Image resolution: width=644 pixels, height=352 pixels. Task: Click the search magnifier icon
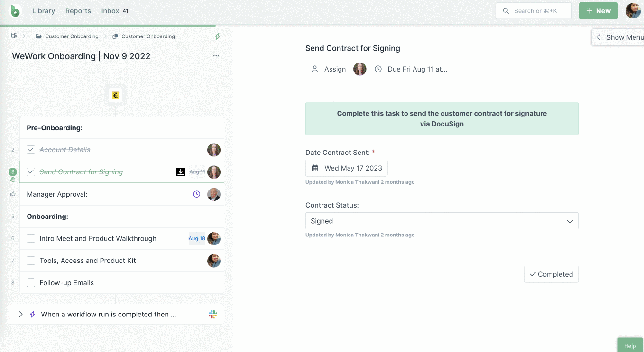tap(506, 11)
